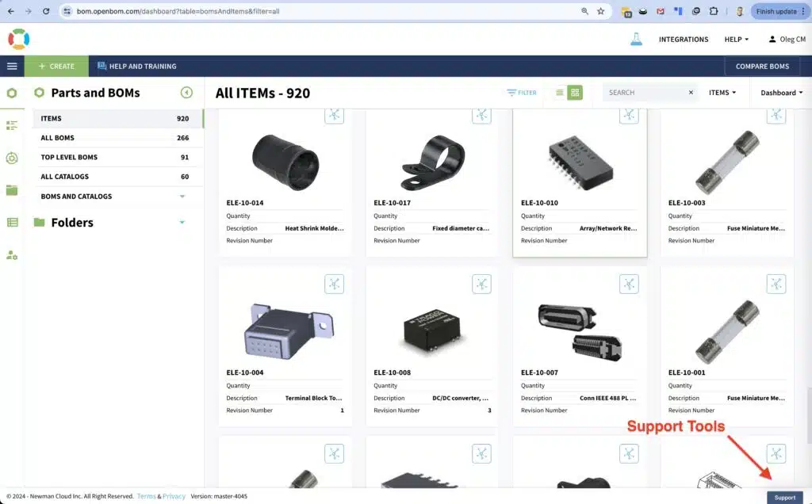Open the Dashboard dropdown
Viewport: 812px width, 504px height.
(781, 93)
